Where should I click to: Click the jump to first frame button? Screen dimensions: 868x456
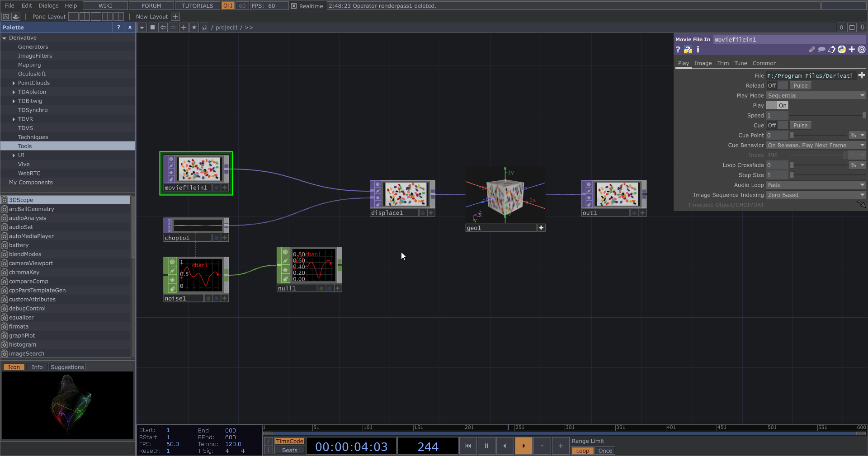468,446
